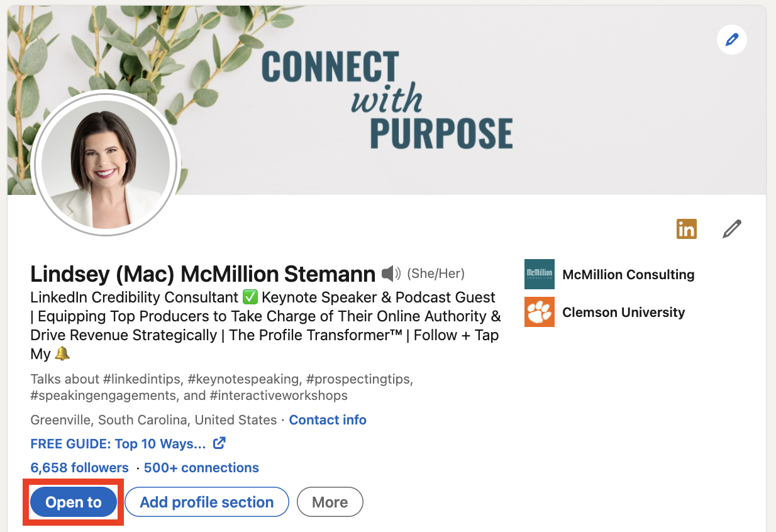Select the McMillion Consulting company name

[628, 274]
